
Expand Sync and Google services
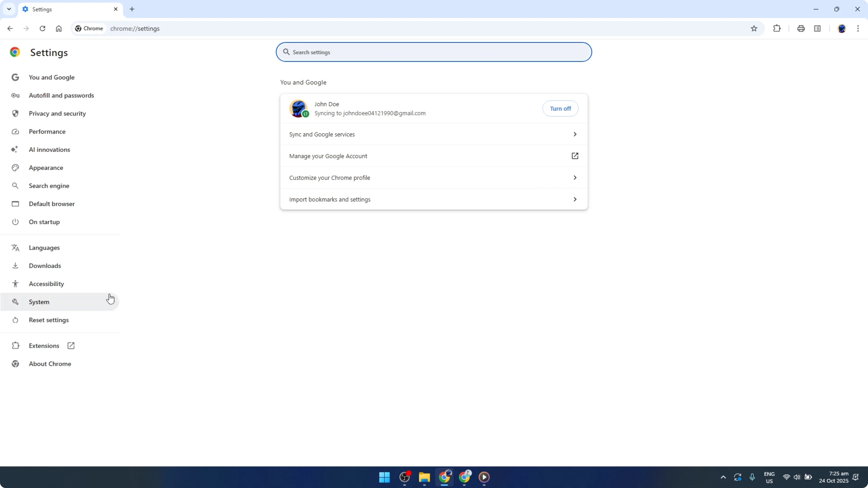(x=433, y=134)
